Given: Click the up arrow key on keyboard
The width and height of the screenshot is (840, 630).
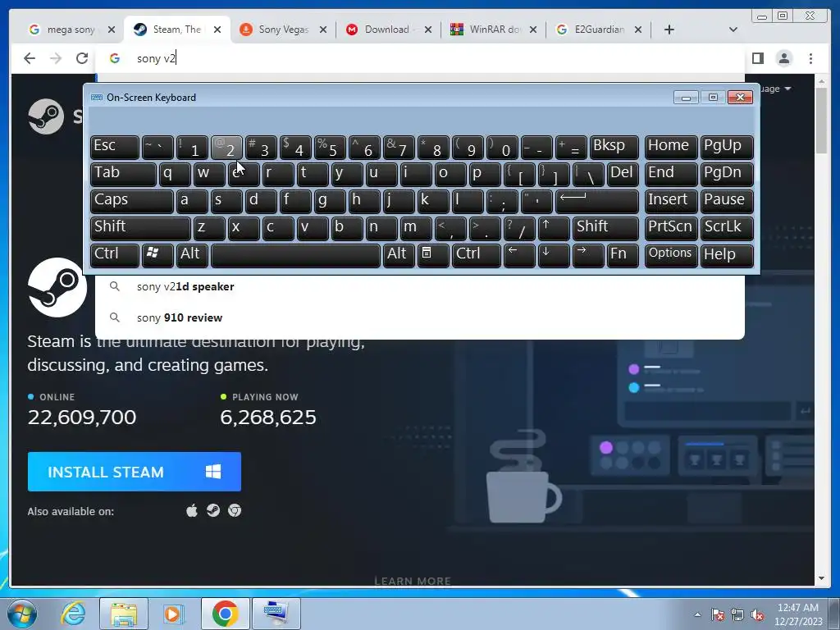Looking at the screenshot, I should (554, 228).
